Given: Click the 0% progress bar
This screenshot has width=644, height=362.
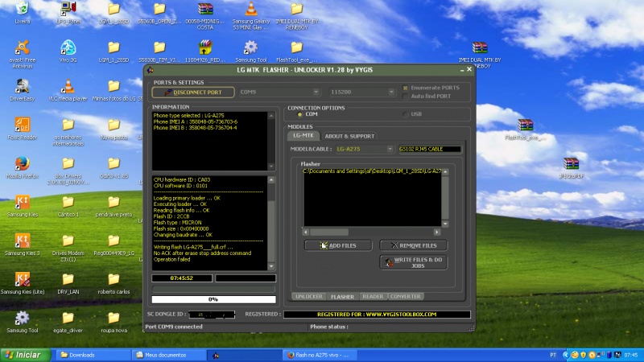Looking at the screenshot, I should [213, 299].
